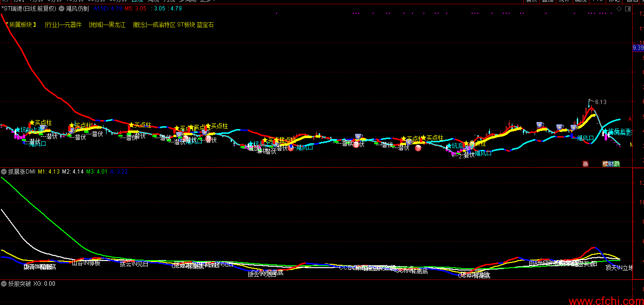Image resolution: width=644 pixels, height=305 pixels.
Task: Click the M2: 4.14 DMI value
Action: coord(73,171)
